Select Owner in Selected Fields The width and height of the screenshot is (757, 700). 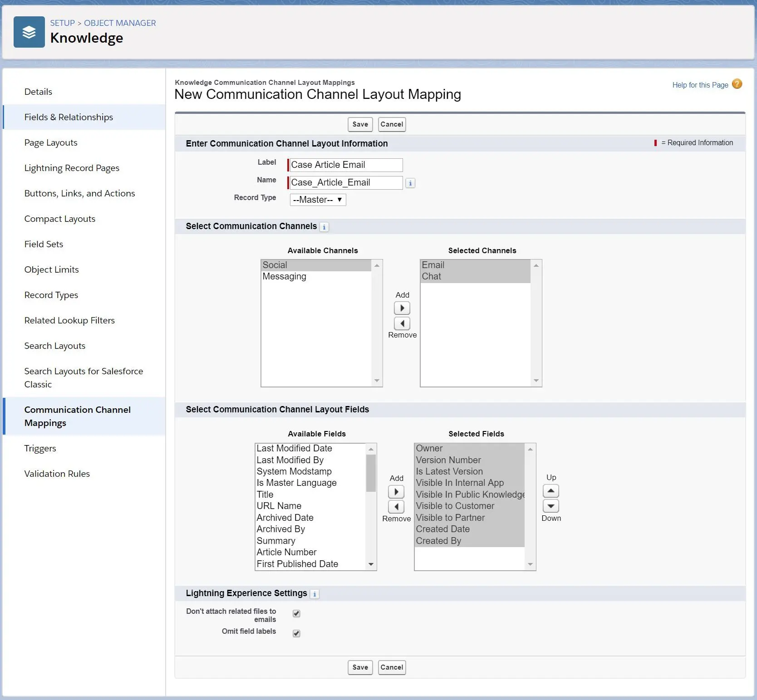470,448
